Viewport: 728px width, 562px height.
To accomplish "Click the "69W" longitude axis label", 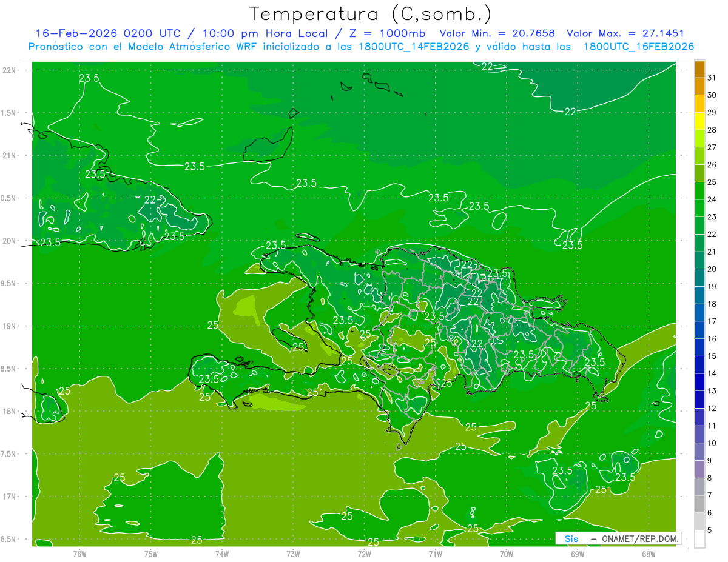I will 577,554.
